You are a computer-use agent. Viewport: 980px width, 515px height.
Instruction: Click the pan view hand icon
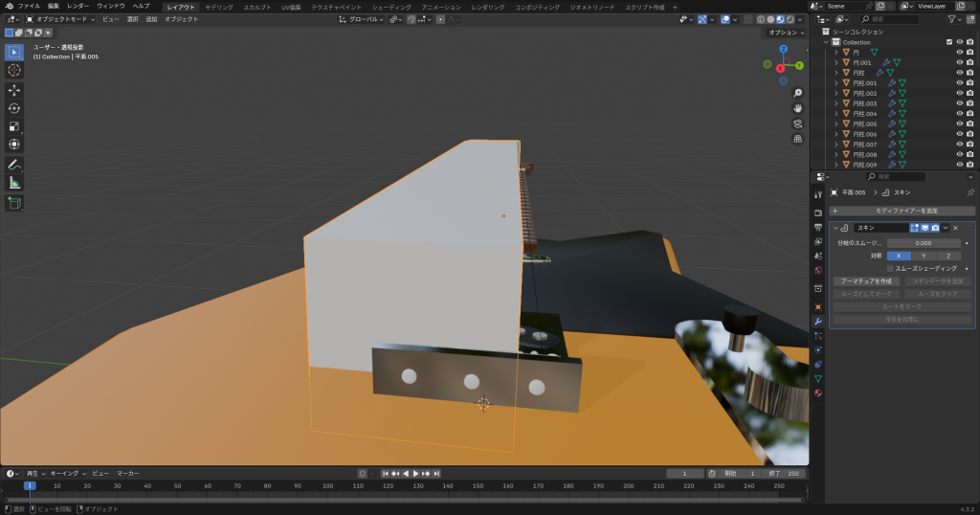[x=797, y=108]
